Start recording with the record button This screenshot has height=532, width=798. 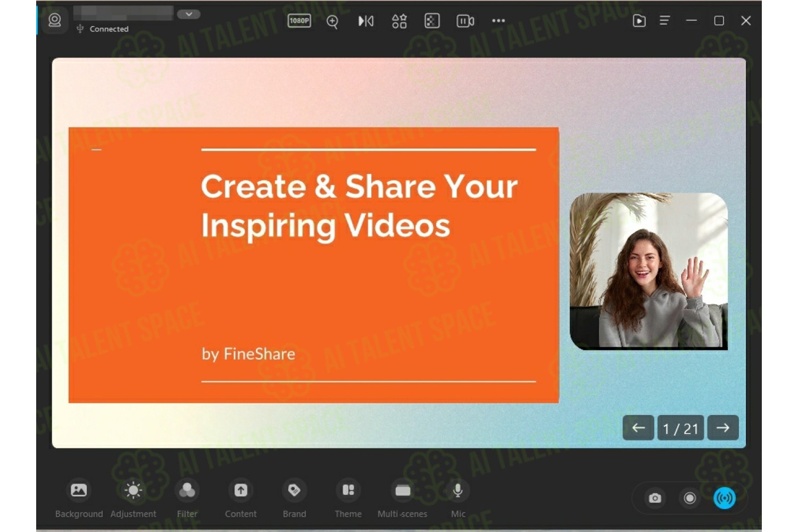click(x=689, y=498)
